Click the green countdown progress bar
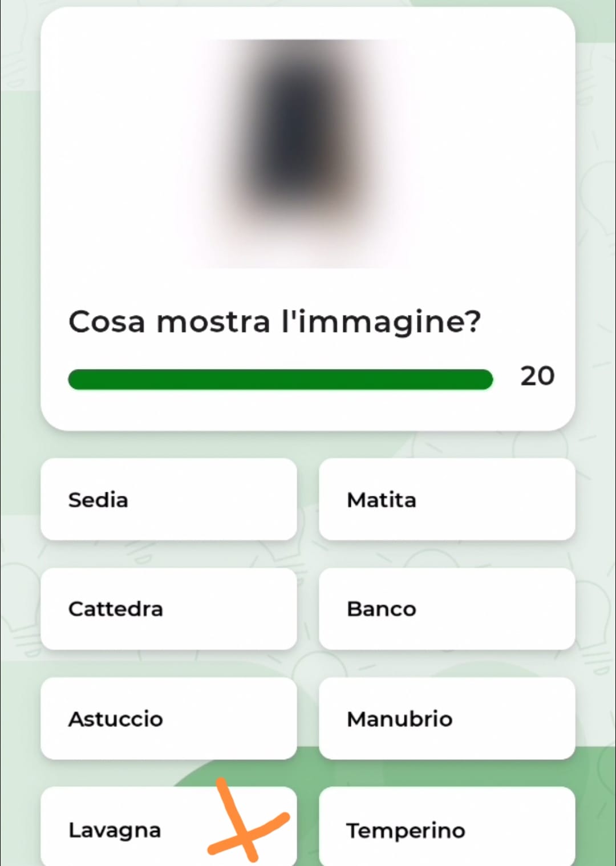The image size is (616, 866). tap(280, 379)
